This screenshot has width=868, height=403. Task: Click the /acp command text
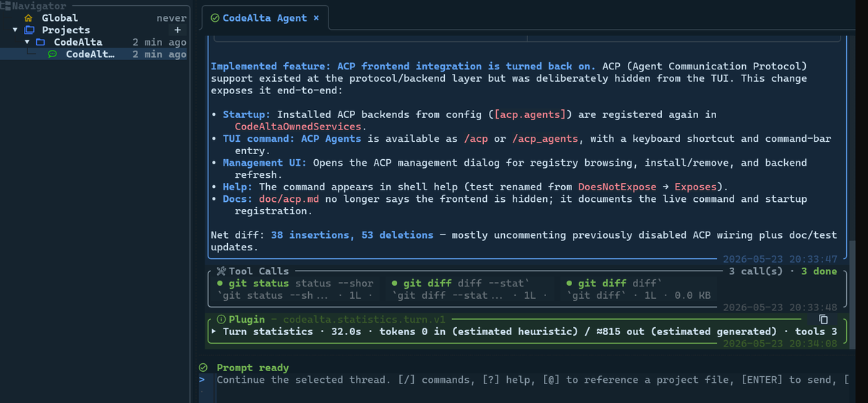click(476, 139)
